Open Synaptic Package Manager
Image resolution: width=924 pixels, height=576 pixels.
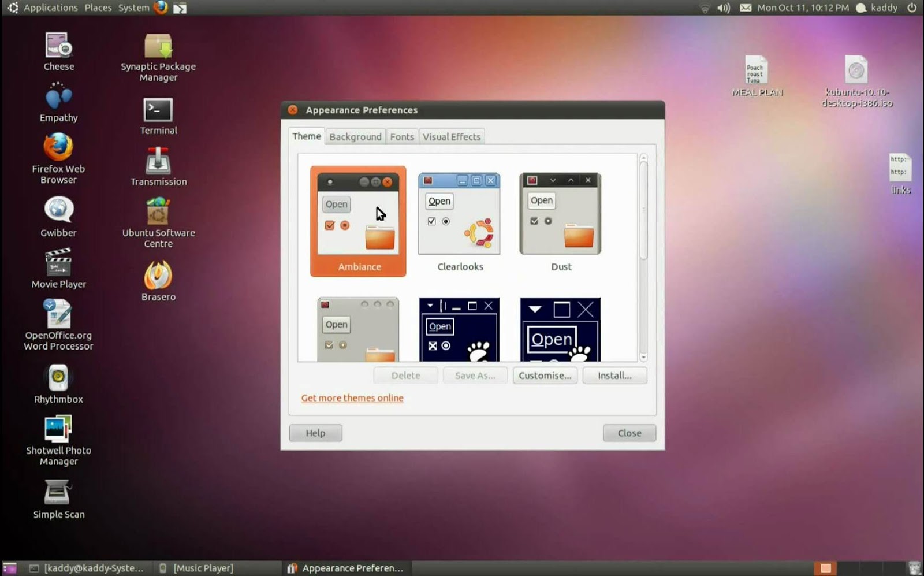[157, 46]
